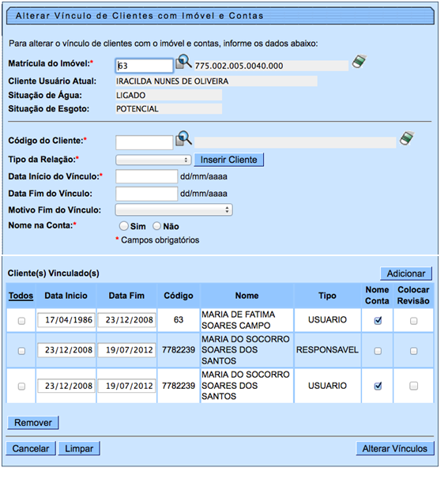
Task: Focus the Data Fim do Vínculo field
Action: (x=147, y=194)
